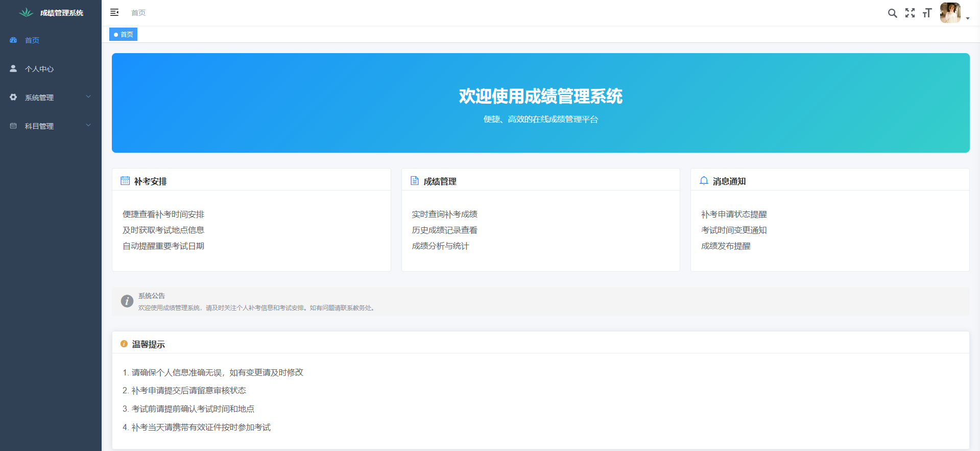980x451 pixels.
Task: Click the 消息通知 bell icon
Action: click(x=704, y=181)
